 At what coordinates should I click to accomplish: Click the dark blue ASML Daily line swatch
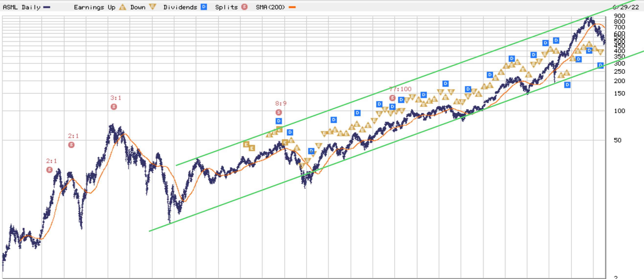pyautogui.click(x=47, y=7)
